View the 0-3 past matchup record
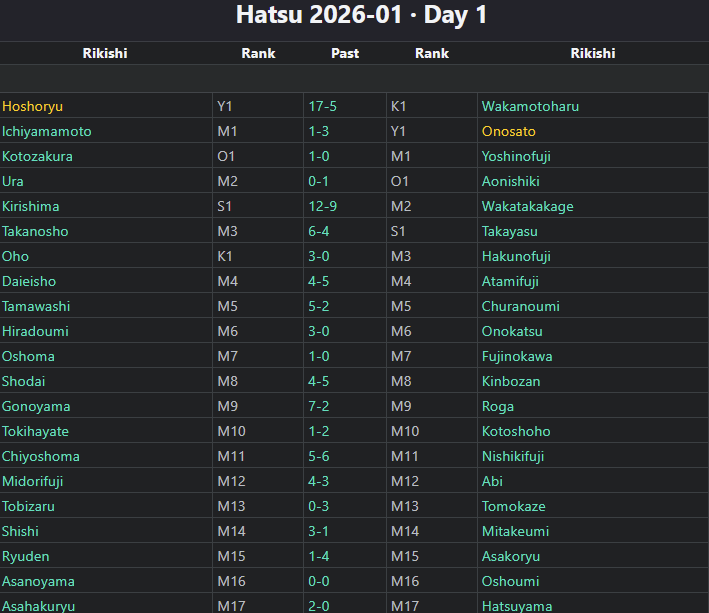 [318, 506]
